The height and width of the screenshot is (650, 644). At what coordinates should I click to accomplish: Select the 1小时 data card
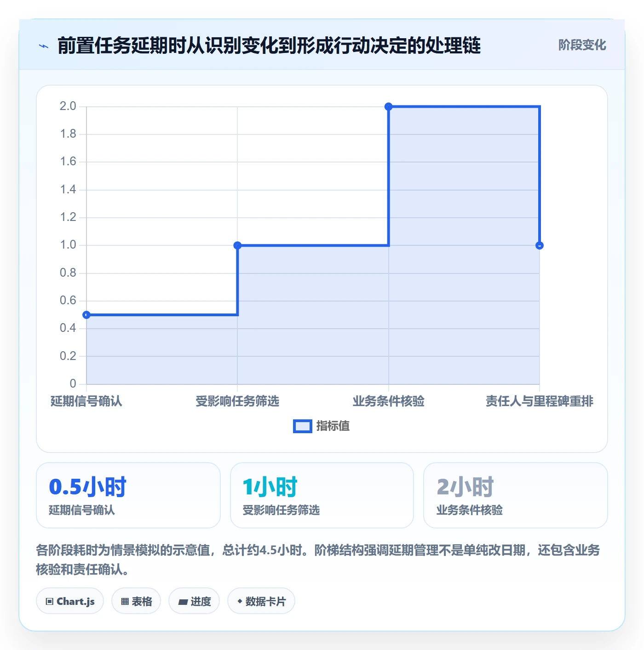pyautogui.click(x=322, y=495)
